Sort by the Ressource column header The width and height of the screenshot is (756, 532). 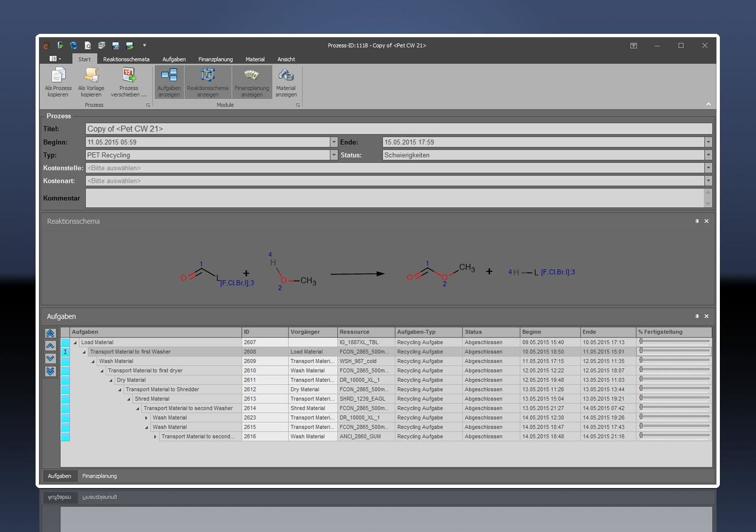(x=366, y=332)
